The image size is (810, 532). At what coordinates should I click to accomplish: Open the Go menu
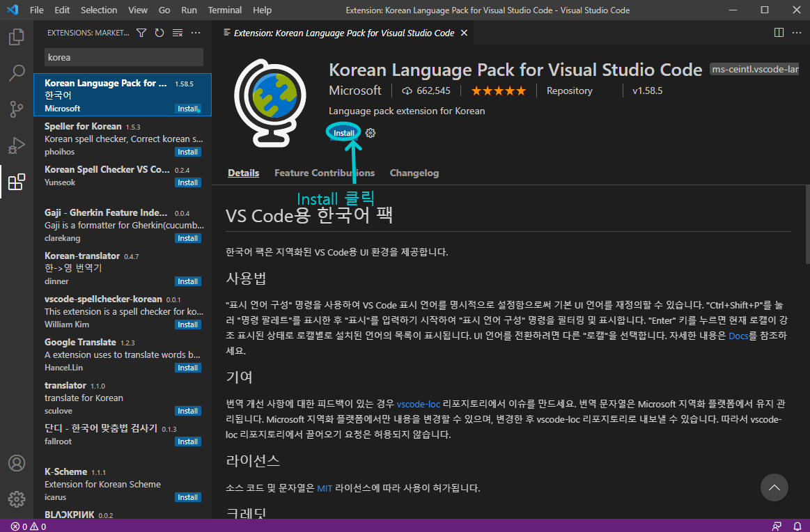click(164, 10)
